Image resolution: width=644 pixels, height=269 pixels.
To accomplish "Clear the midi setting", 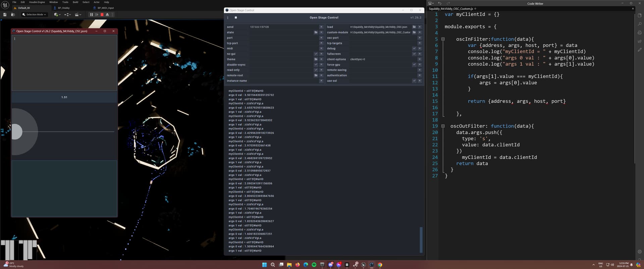I will 321,48.
